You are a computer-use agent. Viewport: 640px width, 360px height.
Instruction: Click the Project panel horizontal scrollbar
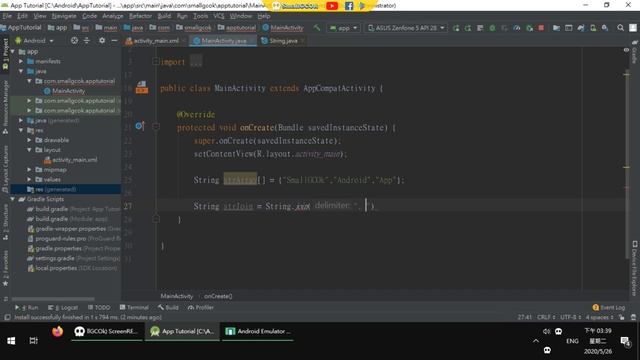point(53,299)
